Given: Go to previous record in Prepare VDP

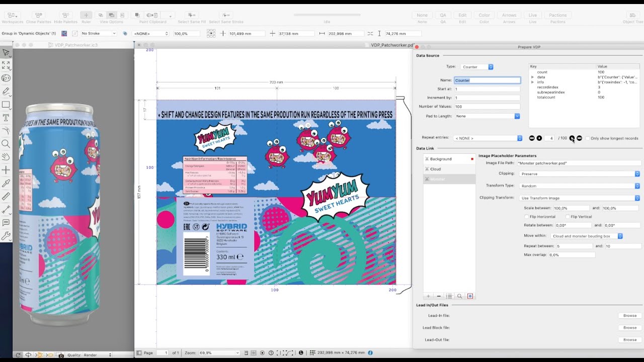Looking at the screenshot, I should coord(539,138).
